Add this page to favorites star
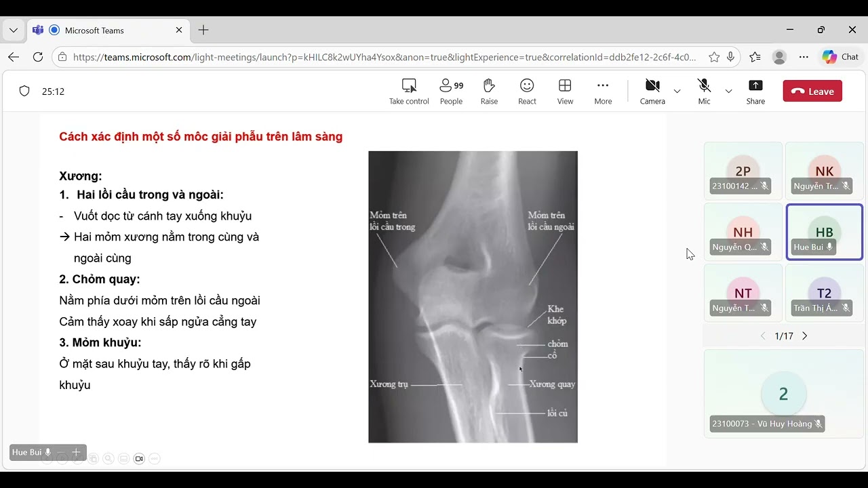This screenshot has height=488, width=868. point(714,57)
